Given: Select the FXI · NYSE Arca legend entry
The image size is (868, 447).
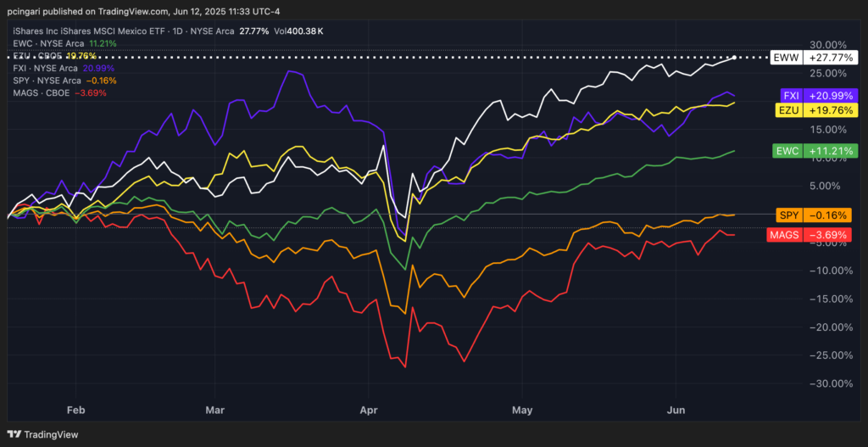Looking at the screenshot, I should click(x=64, y=68).
